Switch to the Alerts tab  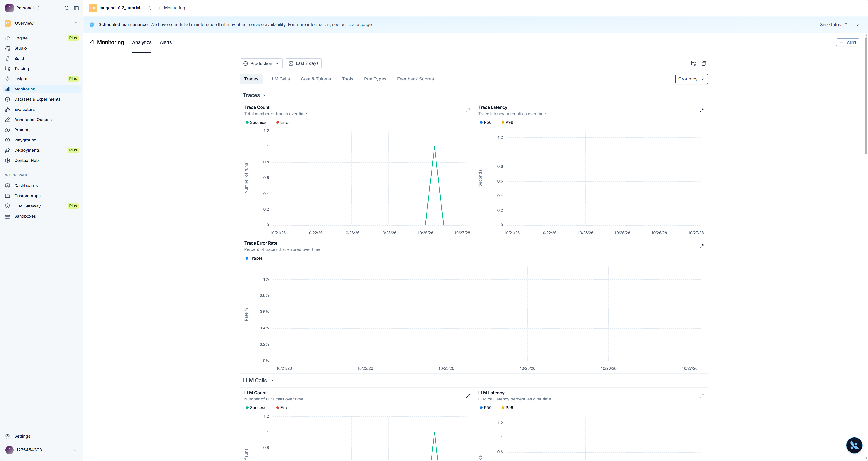[x=166, y=42]
